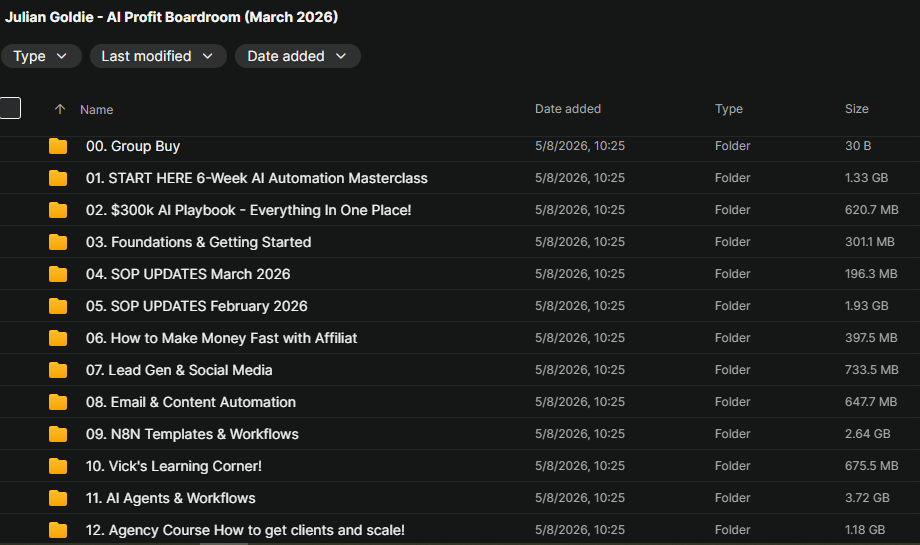The image size is (920, 545).
Task: Open 03. Foundations & Getting Started
Action: click(198, 242)
